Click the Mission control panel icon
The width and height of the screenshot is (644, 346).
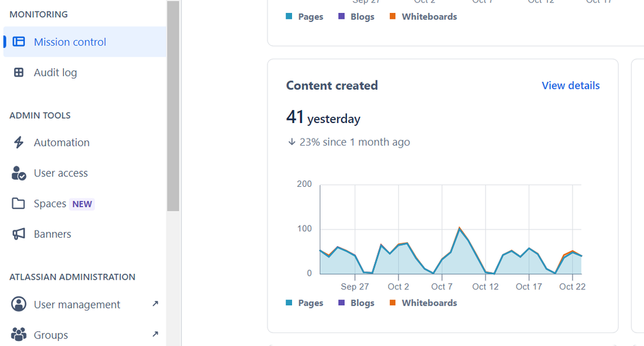(x=19, y=41)
